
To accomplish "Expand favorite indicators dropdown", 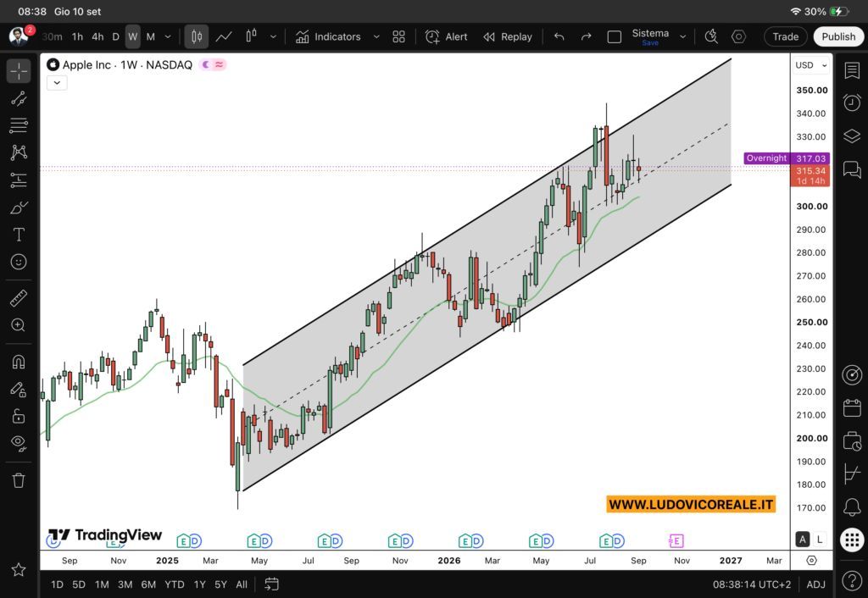I will [x=376, y=36].
